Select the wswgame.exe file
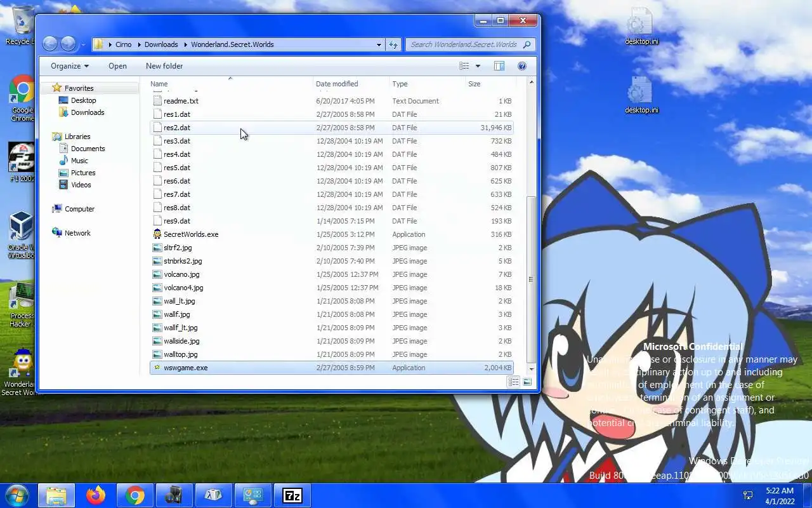The width and height of the screenshot is (812, 508). coord(331,368)
